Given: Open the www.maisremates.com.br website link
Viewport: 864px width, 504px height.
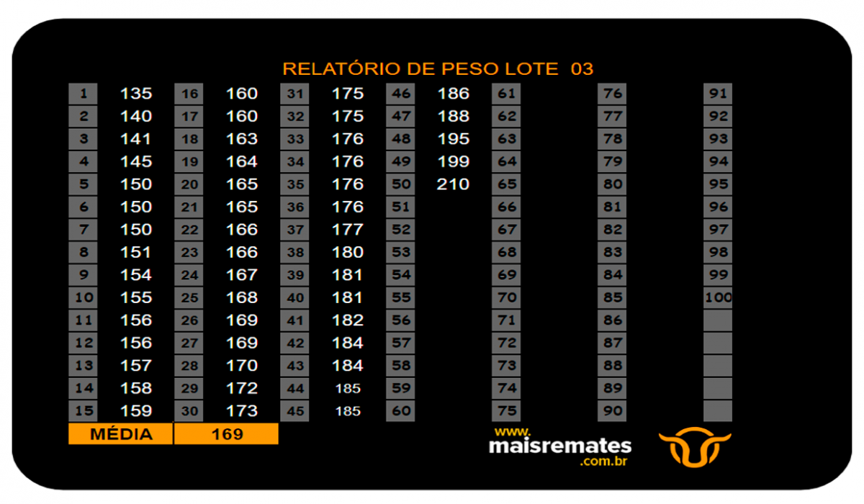Looking at the screenshot, I should click(x=560, y=446).
